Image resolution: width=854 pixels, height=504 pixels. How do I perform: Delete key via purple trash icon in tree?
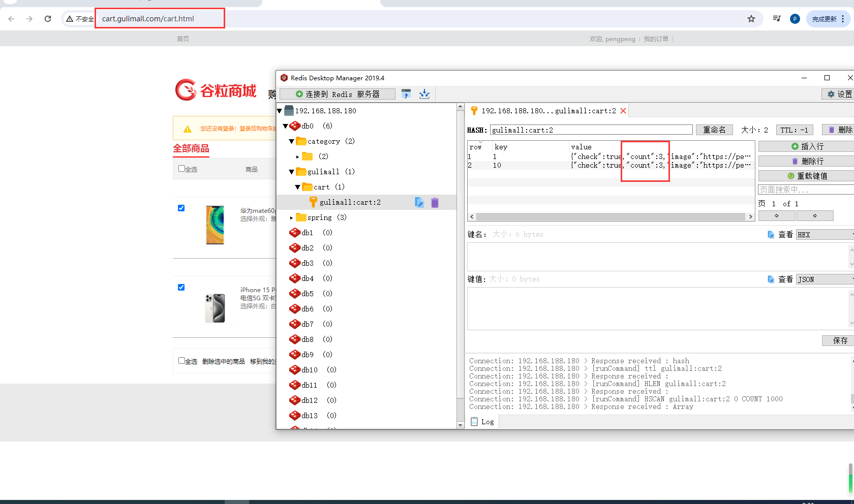(x=435, y=202)
